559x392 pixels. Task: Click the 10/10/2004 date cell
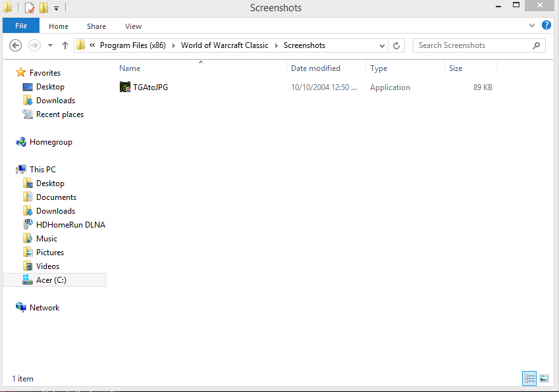(324, 87)
